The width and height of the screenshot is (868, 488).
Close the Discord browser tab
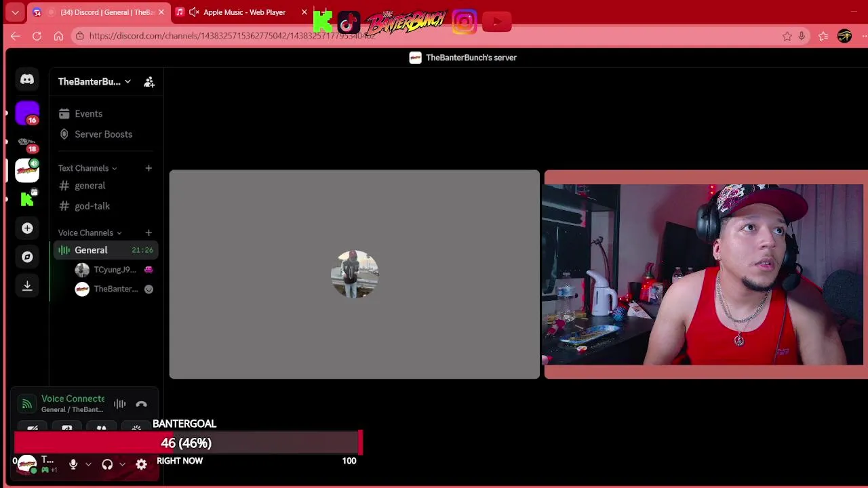point(161,12)
